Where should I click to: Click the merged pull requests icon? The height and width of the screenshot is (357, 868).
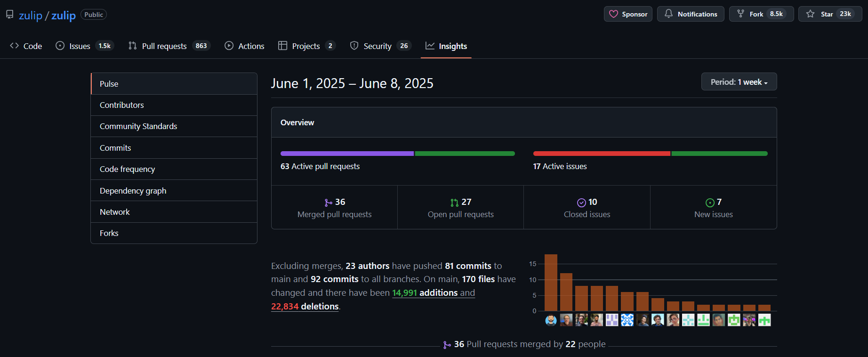coord(329,203)
